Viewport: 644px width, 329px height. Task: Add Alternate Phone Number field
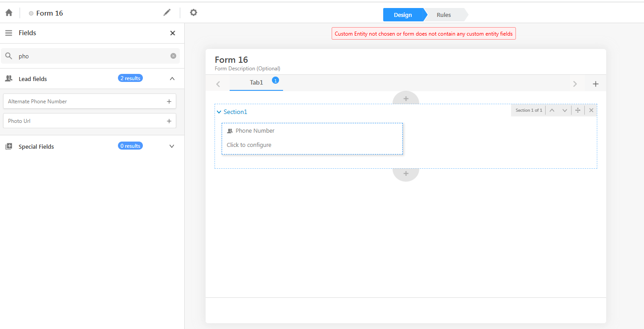click(169, 102)
